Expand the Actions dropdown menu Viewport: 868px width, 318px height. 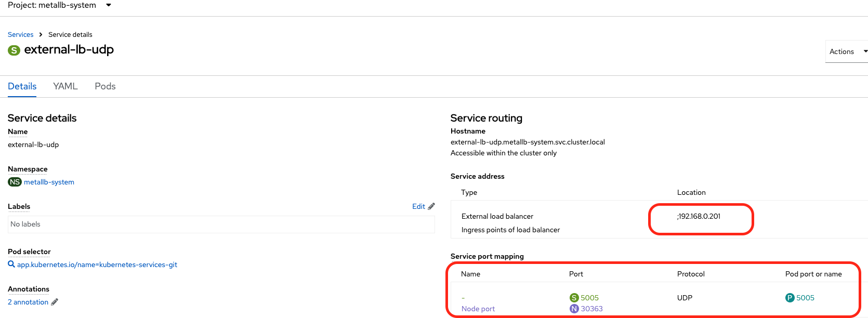847,51
